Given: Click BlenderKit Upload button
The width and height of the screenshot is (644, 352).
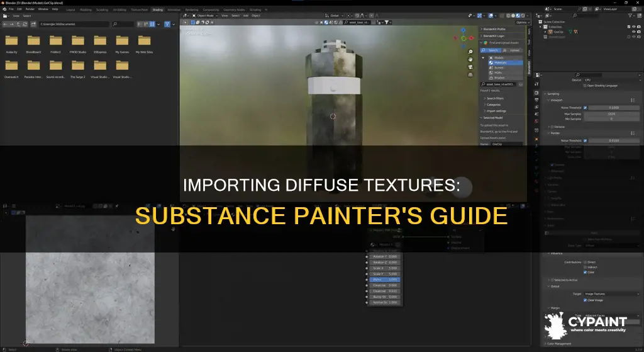Looking at the screenshot, I should pyautogui.click(x=512, y=50).
